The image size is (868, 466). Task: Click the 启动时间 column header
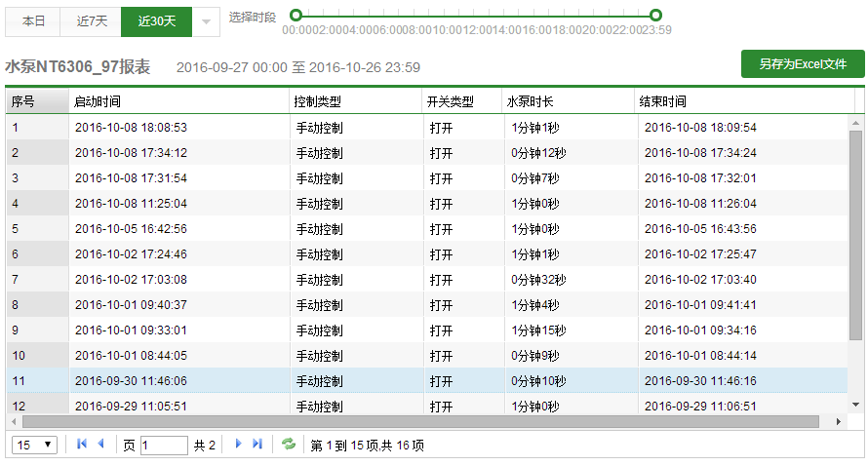point(178,101)
